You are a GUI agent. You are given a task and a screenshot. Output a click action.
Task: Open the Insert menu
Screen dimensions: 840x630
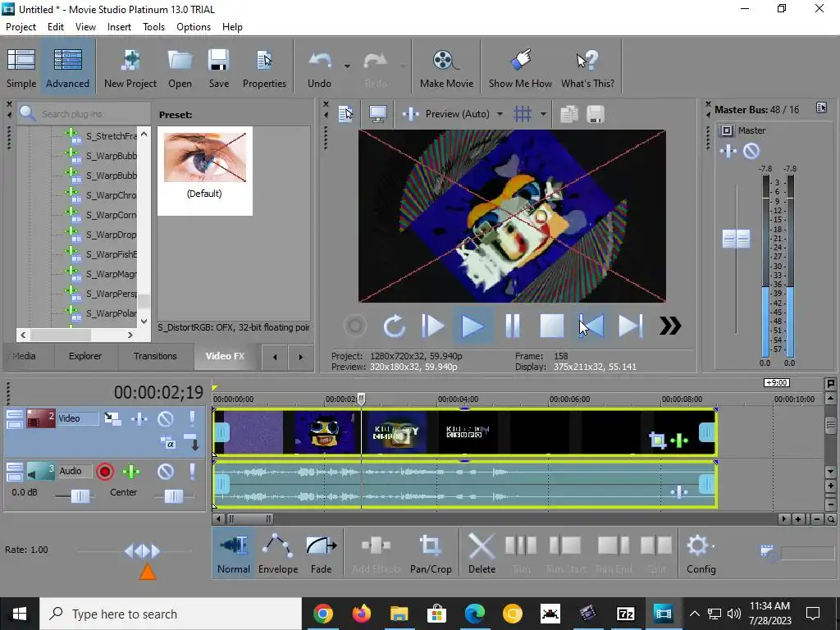point(119,27)
